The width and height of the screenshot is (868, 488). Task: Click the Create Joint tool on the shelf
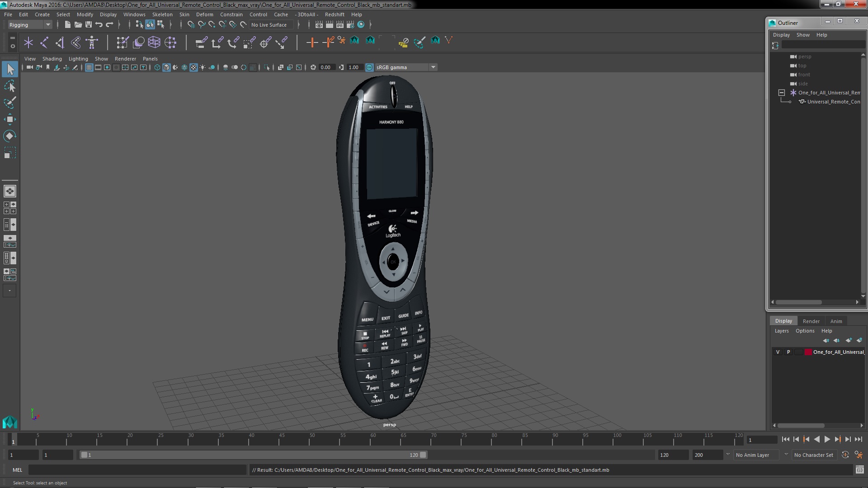tap(44, 42)
